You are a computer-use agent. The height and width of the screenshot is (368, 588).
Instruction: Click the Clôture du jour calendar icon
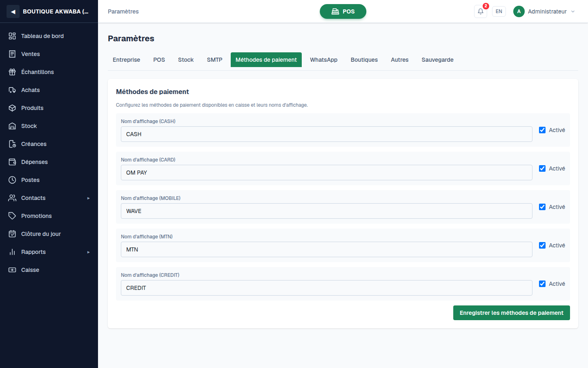12,234
